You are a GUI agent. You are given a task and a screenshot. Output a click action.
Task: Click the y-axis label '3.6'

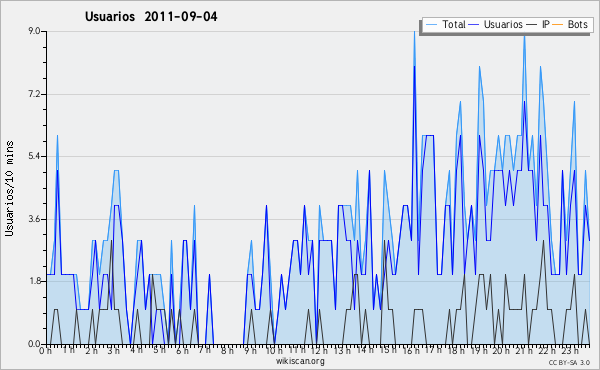point(35,219)
